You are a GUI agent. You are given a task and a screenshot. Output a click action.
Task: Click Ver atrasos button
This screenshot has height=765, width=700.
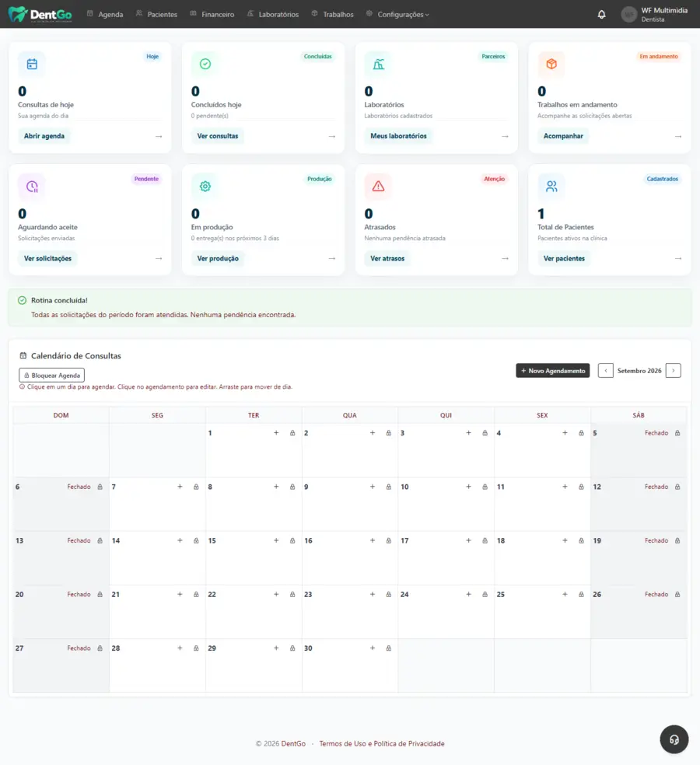pos(387,259)
